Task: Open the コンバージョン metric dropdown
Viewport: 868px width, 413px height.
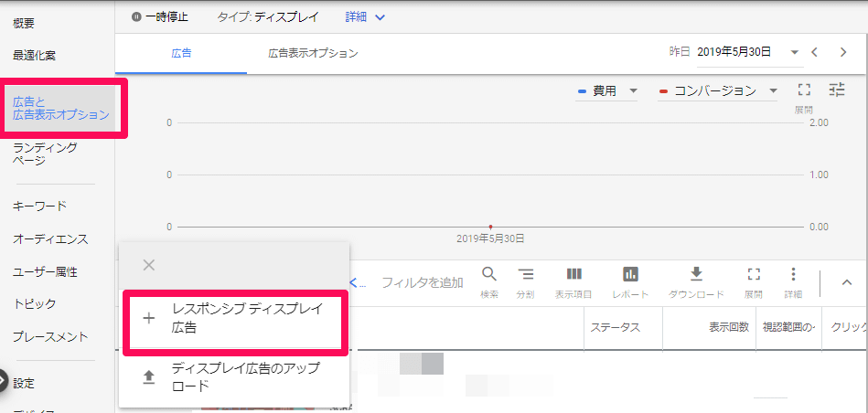Action: click(719, 91)
